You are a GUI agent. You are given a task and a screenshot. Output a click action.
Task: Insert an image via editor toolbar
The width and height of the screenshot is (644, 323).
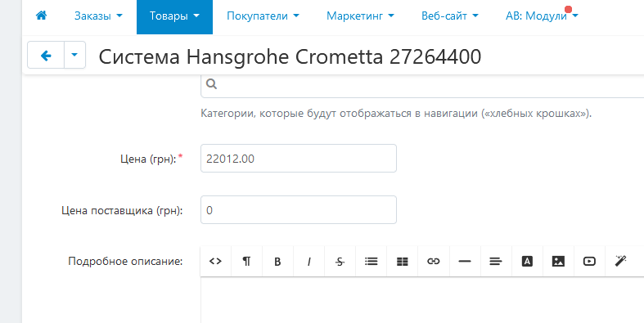click(x=558, y=261)
